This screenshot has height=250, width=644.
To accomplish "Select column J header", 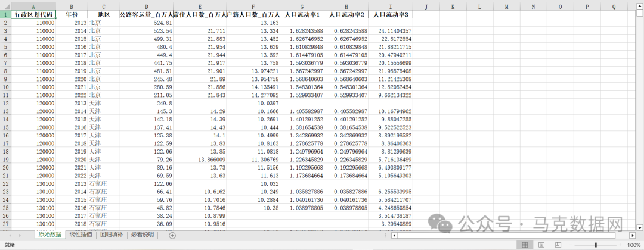I will click(x=426, y=7).
